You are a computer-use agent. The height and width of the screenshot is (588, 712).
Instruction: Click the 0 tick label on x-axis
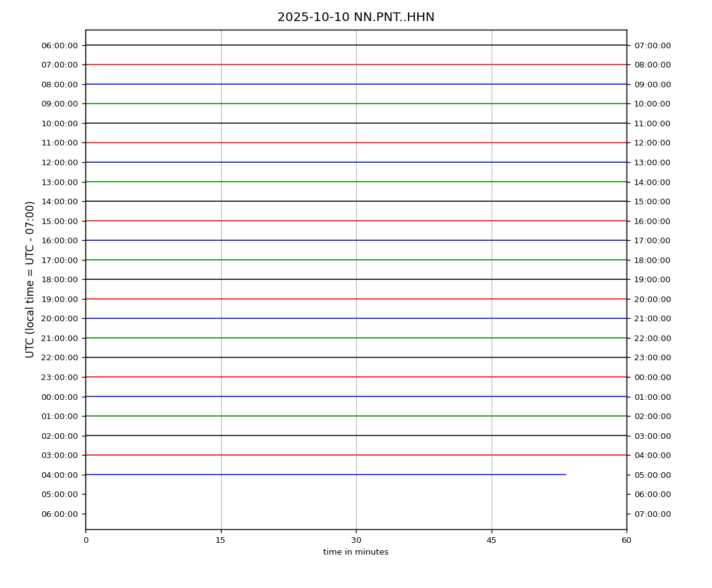point(85,540)
